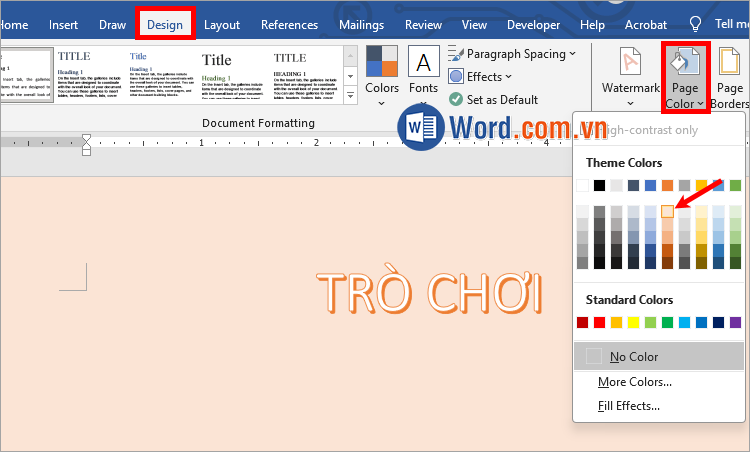Choose No Color for the page
The image size is (750, 452).
point(659,357)
